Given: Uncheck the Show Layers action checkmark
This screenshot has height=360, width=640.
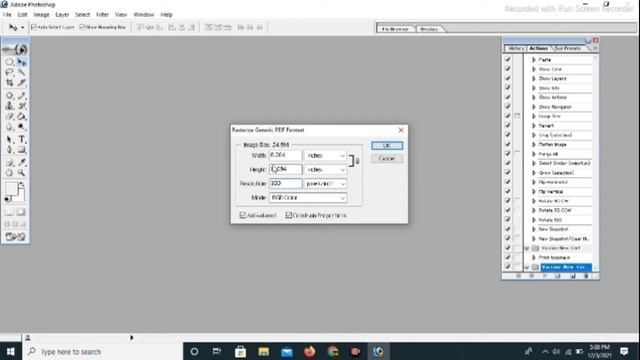Looking at the screenshot, I should (508, 78).
